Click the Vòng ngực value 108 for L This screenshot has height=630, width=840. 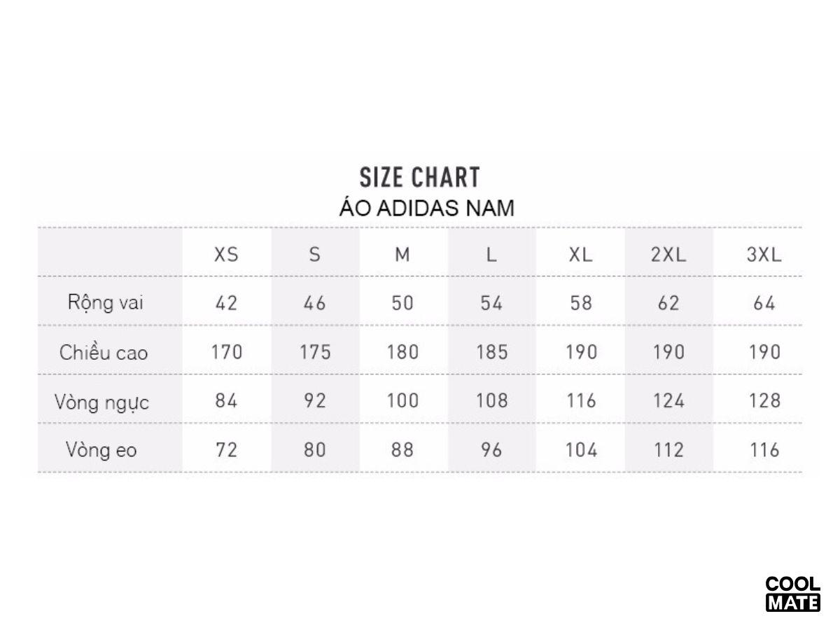coord(491,400)
